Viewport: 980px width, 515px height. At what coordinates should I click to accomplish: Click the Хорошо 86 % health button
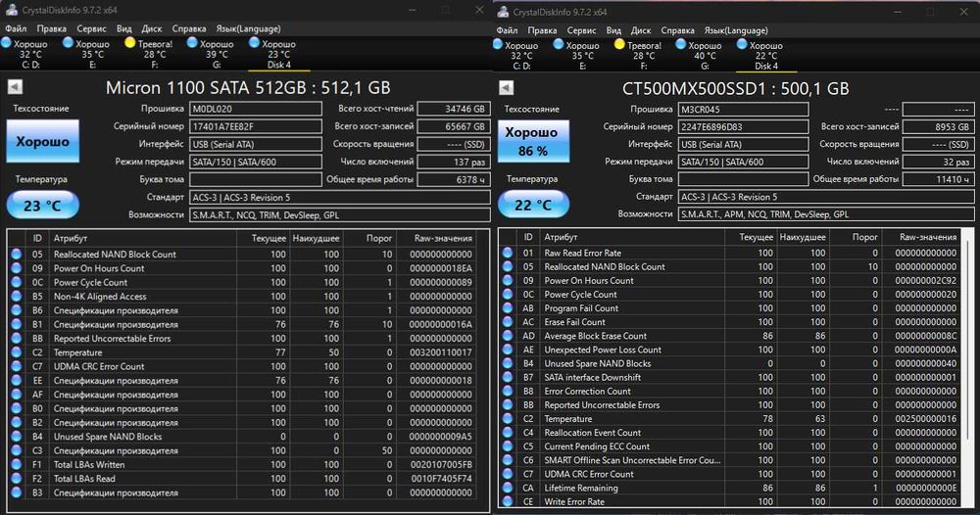pos(533,141)
